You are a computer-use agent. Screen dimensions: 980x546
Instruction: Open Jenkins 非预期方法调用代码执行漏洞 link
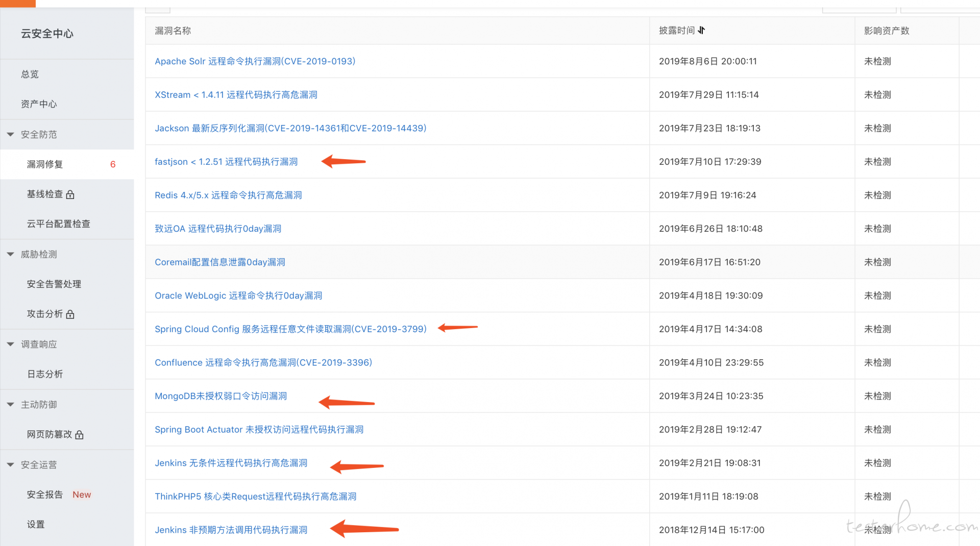click(x=231, y=530)
